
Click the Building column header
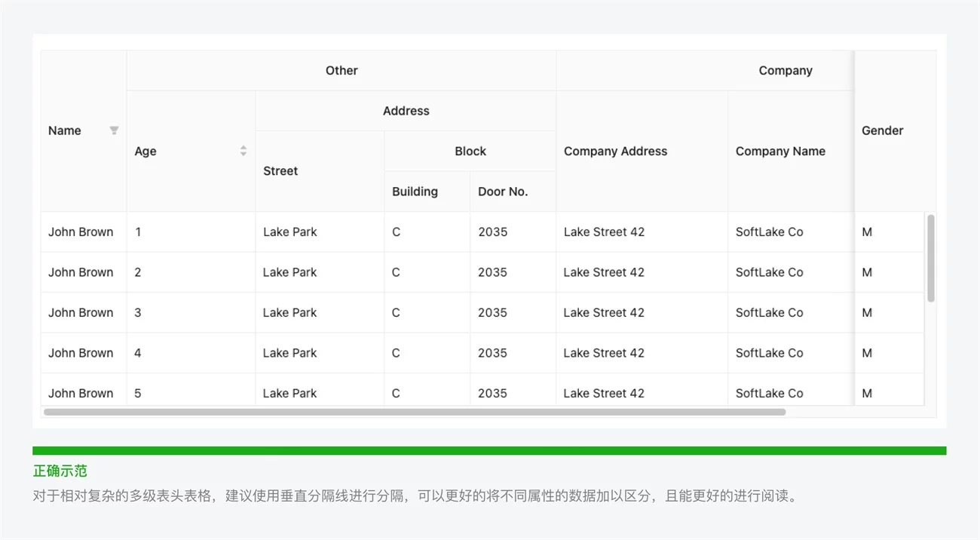click(x=415, y=192)
